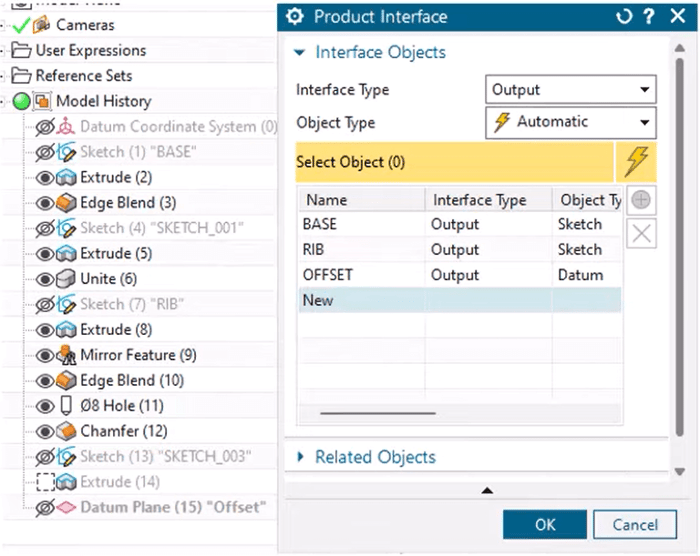The height and width of the screenshot is (556, 700).
Task: Open the Object Type Automatic dropdown
Action: point(571,122)
